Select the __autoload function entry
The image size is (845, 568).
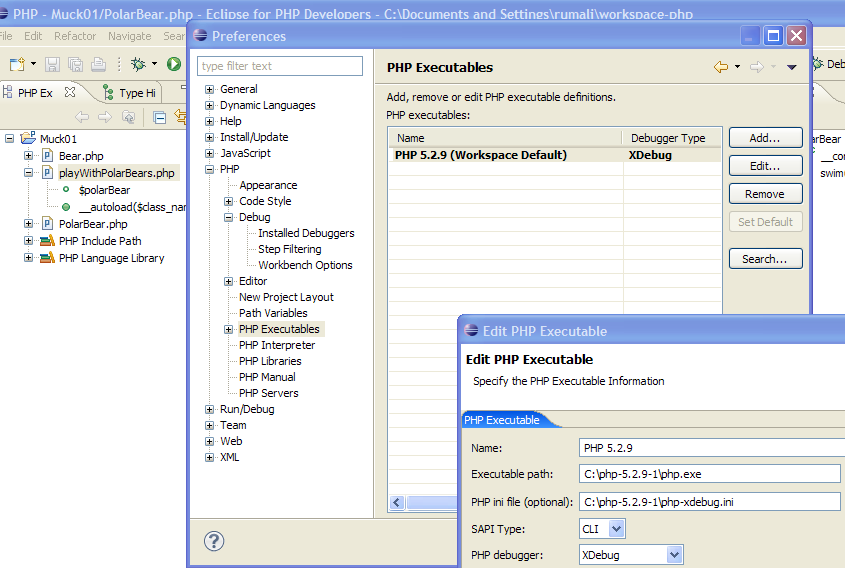point(132,207)
